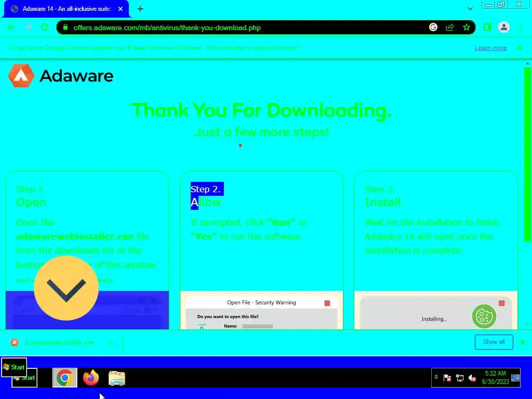
Task: Close the downloads bar
Action: 523,342
